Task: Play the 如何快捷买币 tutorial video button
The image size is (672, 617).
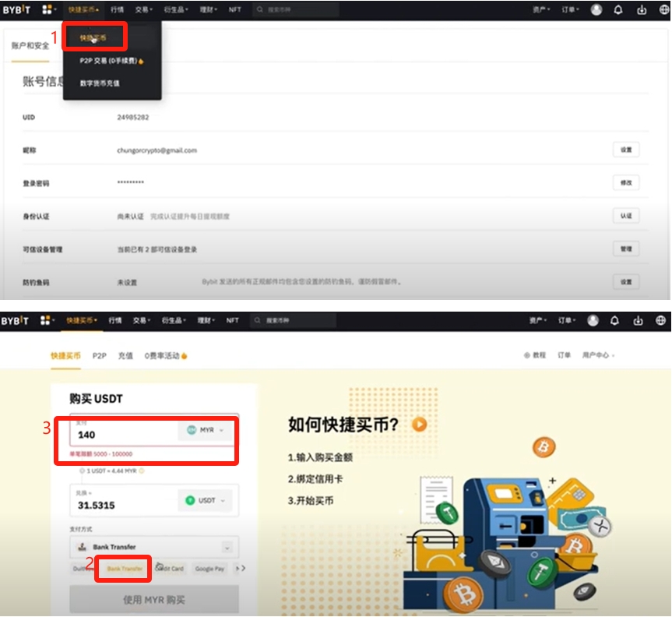Action: point(419,425)
